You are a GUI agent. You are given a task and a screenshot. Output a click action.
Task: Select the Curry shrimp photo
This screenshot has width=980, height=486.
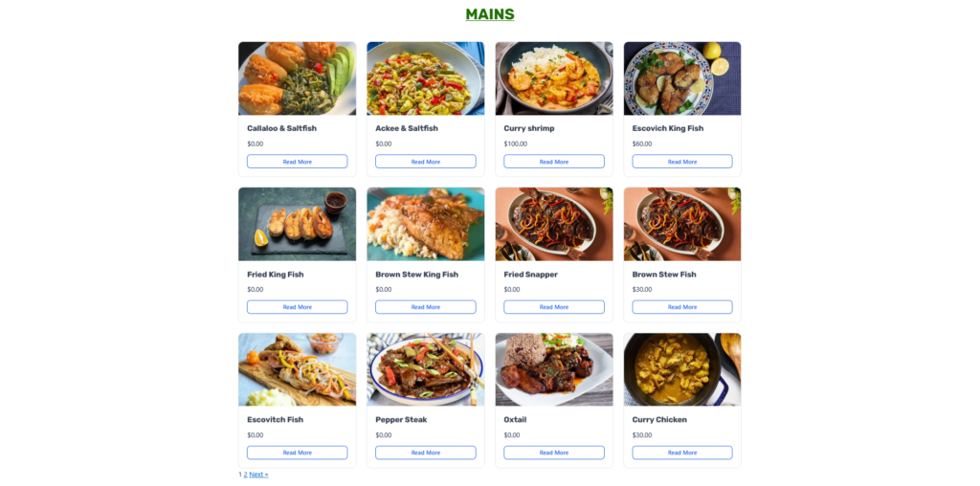[554, 78]
